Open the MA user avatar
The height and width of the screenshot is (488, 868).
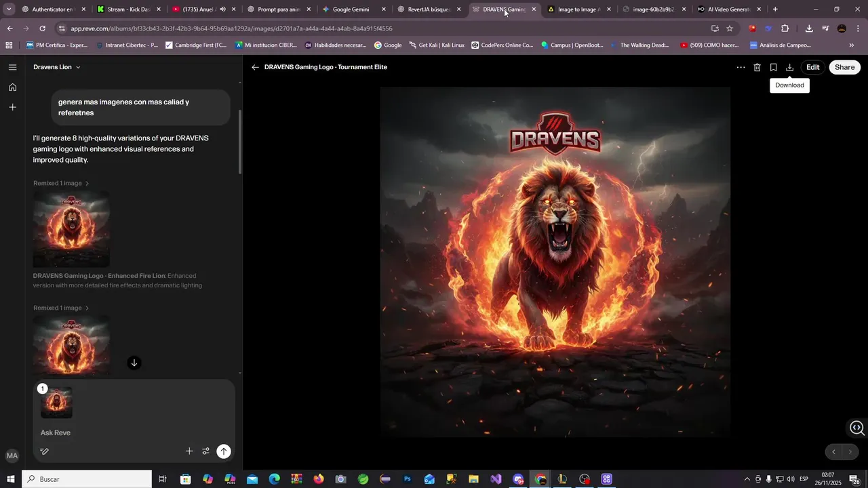tap(12, 456)
